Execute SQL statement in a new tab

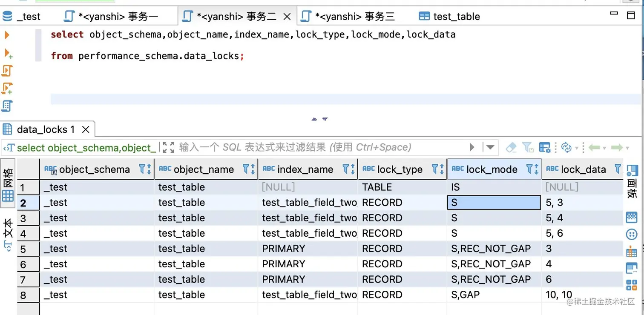(x=8, y=53)
